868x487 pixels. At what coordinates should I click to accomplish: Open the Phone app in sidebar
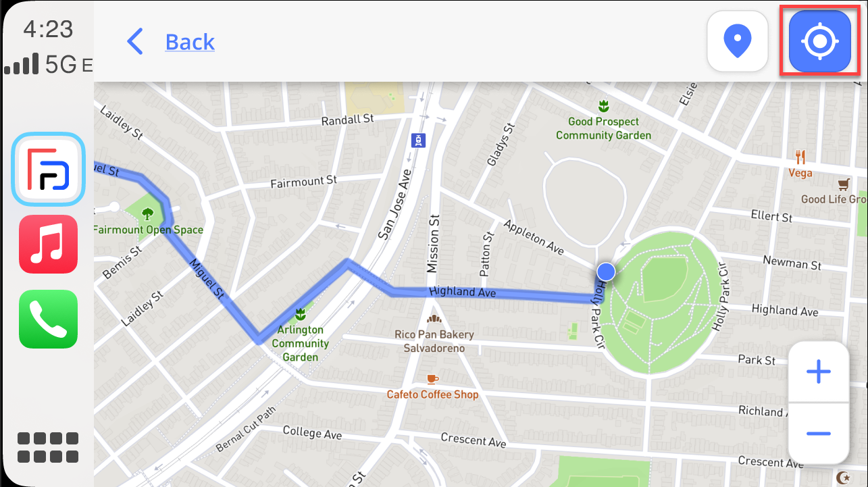pos(49,319)
